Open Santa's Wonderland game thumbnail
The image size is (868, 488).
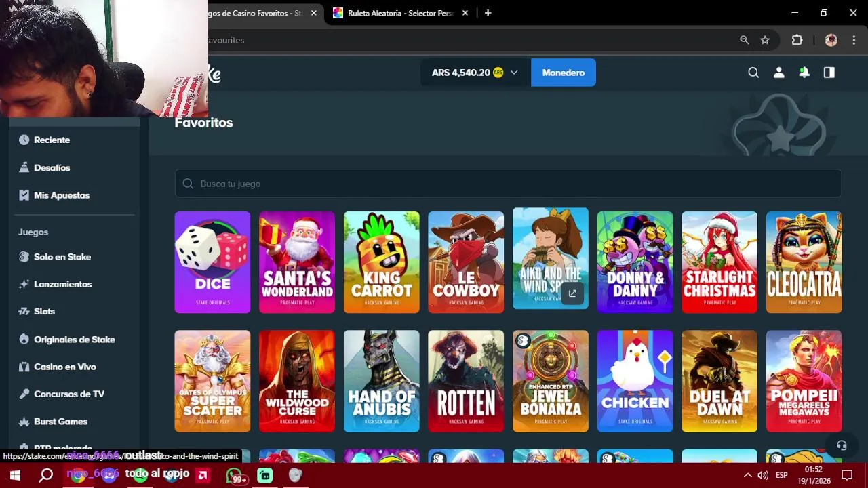coord(297,262)
